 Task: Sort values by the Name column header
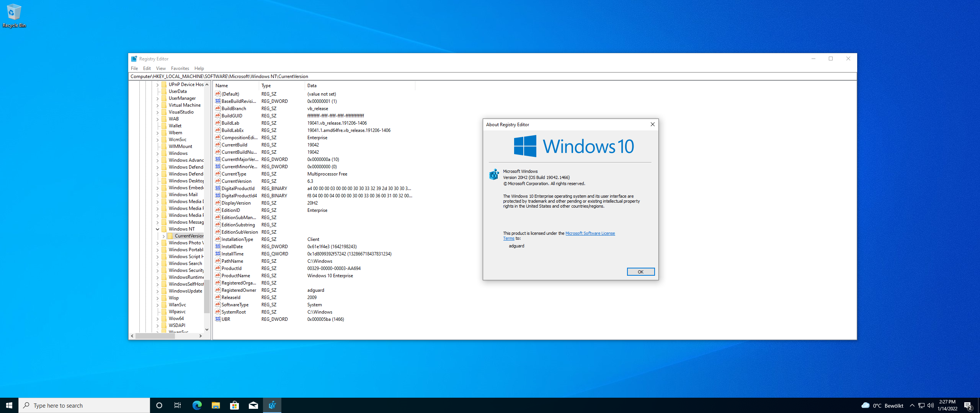[236, 86]
